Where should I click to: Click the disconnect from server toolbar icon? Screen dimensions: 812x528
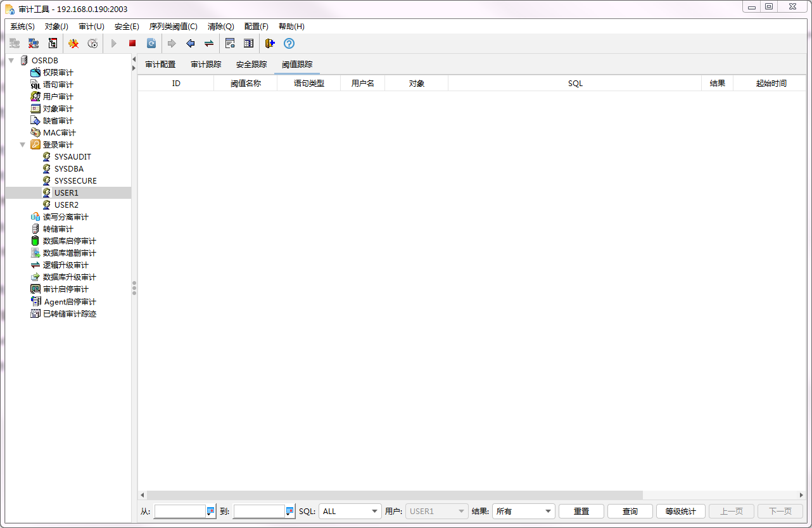[34, 43]
